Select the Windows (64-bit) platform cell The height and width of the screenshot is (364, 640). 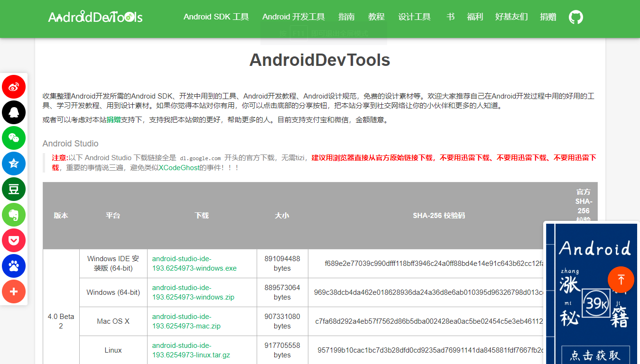[113, 292]
